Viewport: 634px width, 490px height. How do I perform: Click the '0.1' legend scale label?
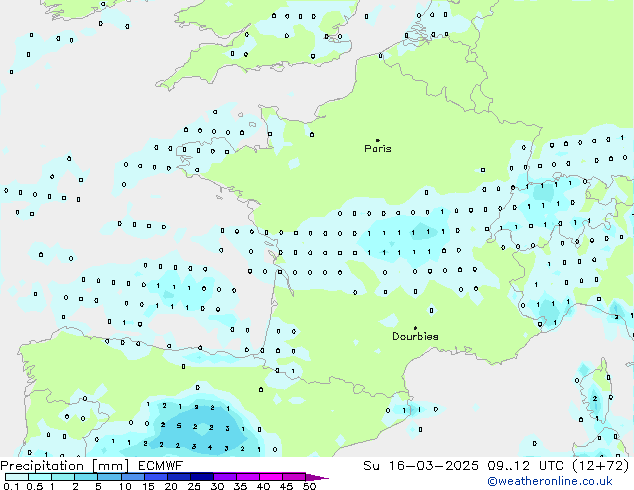coord(11,486)
